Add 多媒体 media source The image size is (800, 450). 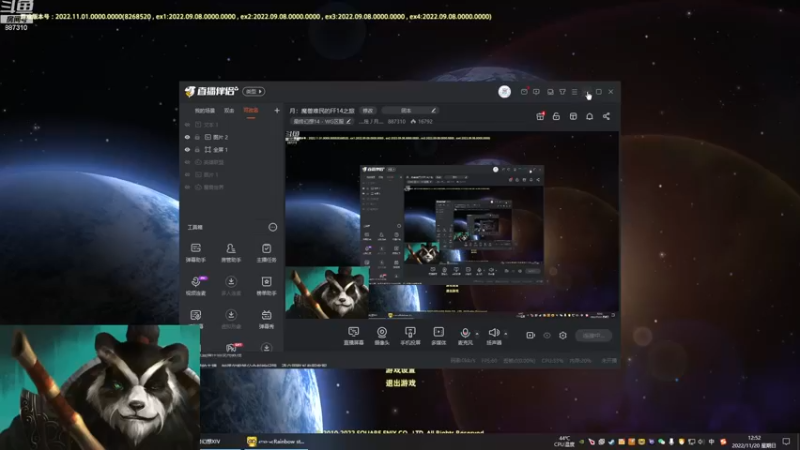click(439, 336)
